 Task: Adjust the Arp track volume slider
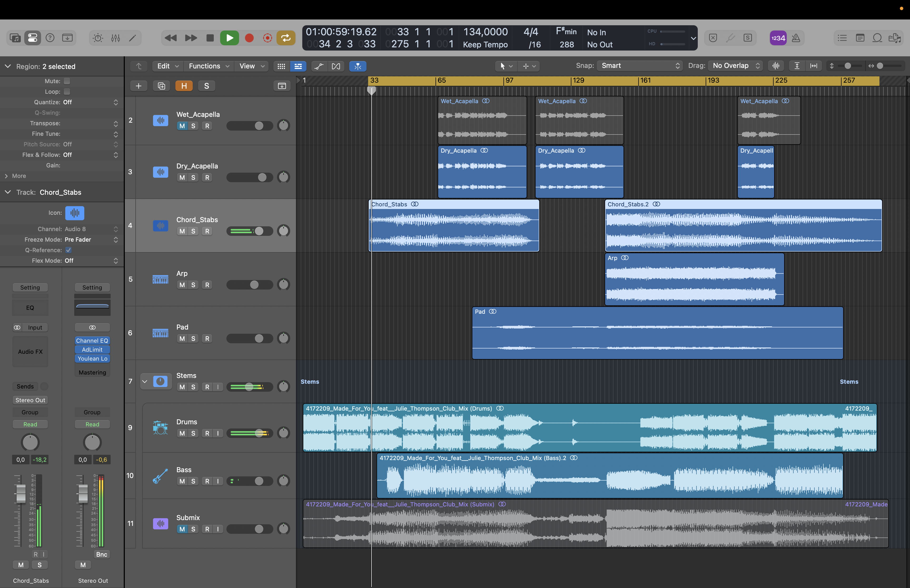[254, 285]
